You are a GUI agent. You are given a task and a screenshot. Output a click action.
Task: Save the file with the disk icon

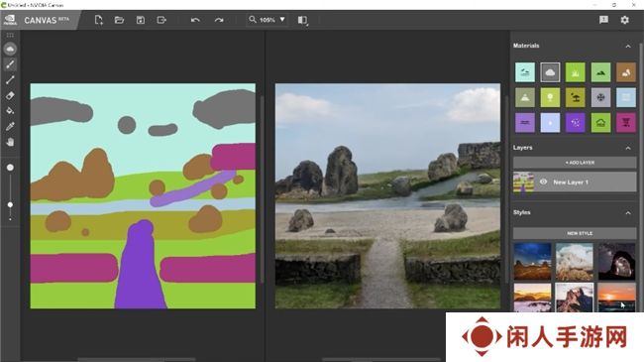pos(141,20)
